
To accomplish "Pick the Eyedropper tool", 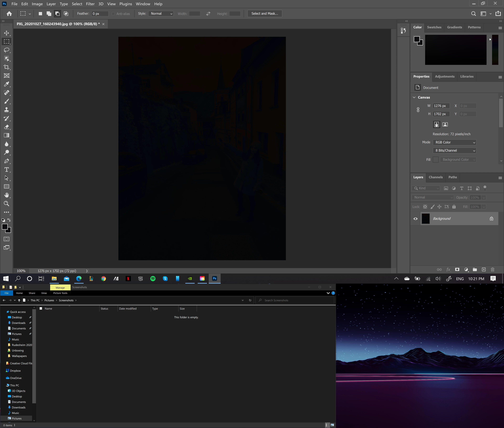I will tap(7, 84).
